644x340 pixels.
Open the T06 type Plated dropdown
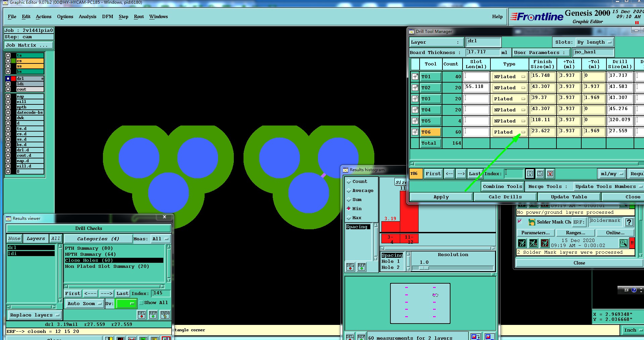click(509, 132)
